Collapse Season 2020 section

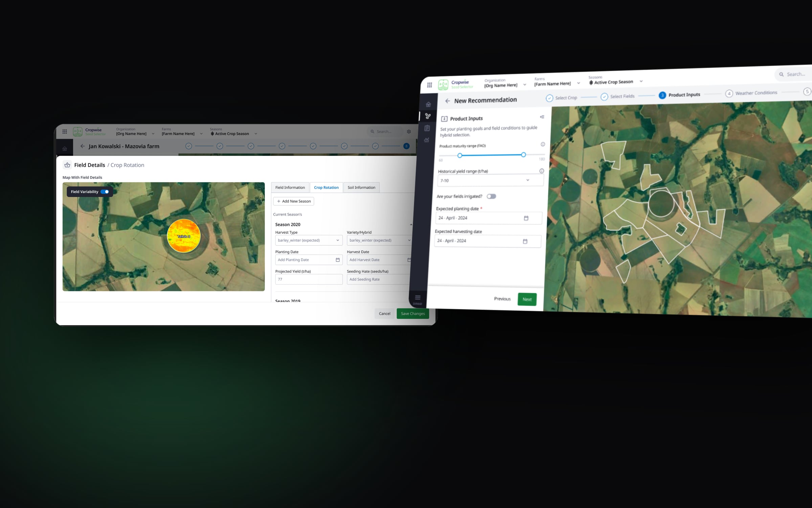tap(411, 225)
